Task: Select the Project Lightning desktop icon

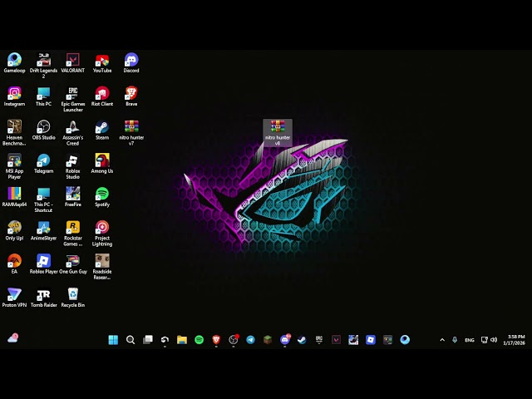Action: (x=102, y=233)
